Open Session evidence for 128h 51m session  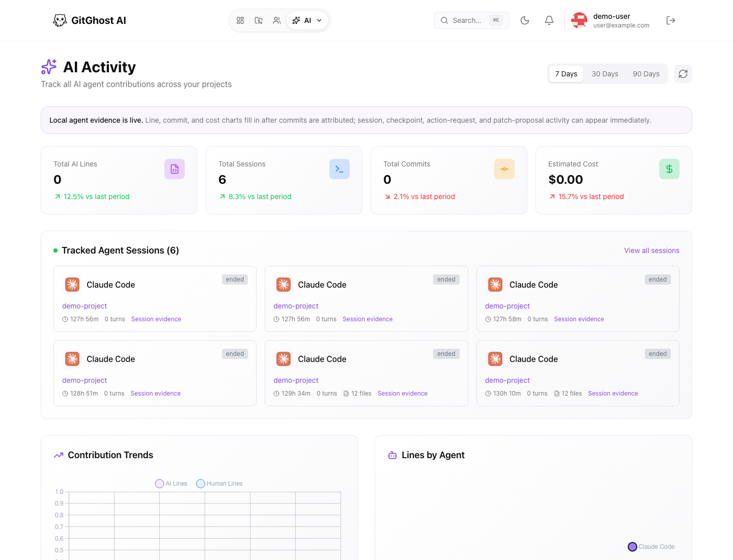tap(155, 394)
